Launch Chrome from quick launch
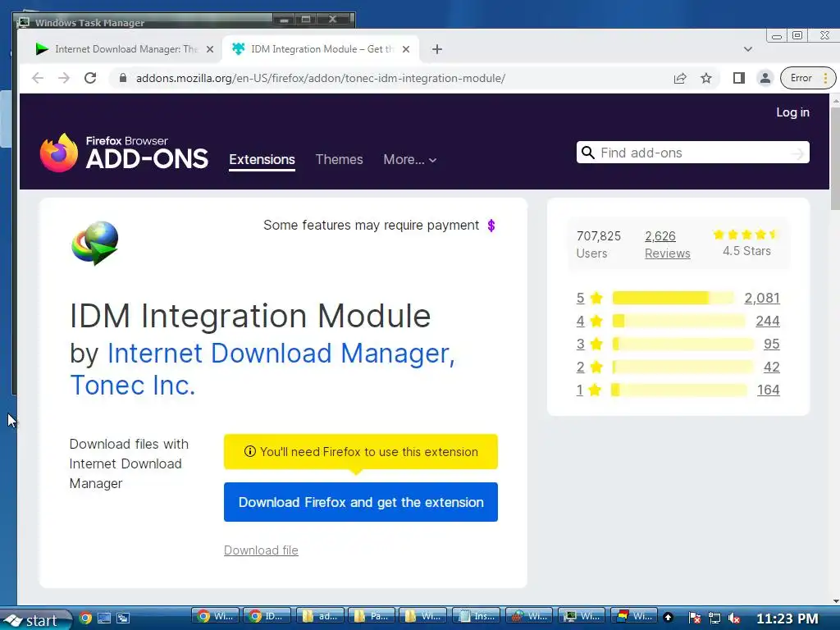The height and width of the screenshot is (630, 840). tap(85, 619)
